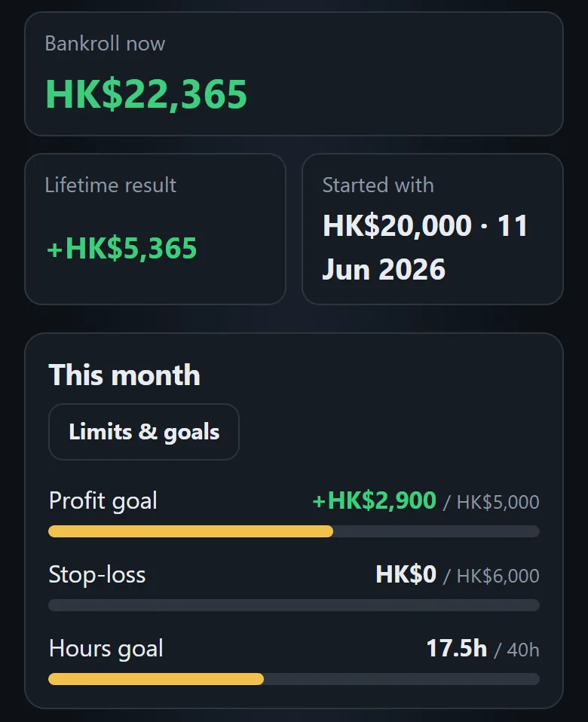
Task: Select the HK$0 stop-loss value
Action: pos(406,574)
